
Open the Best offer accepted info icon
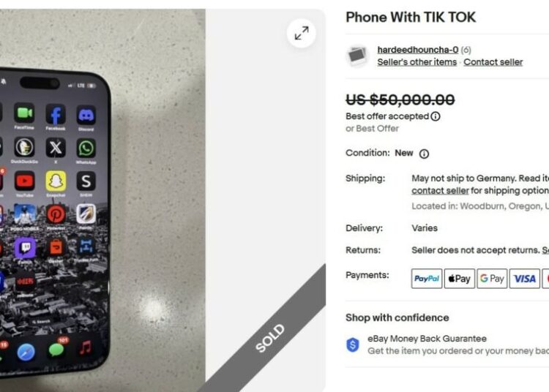436,116
